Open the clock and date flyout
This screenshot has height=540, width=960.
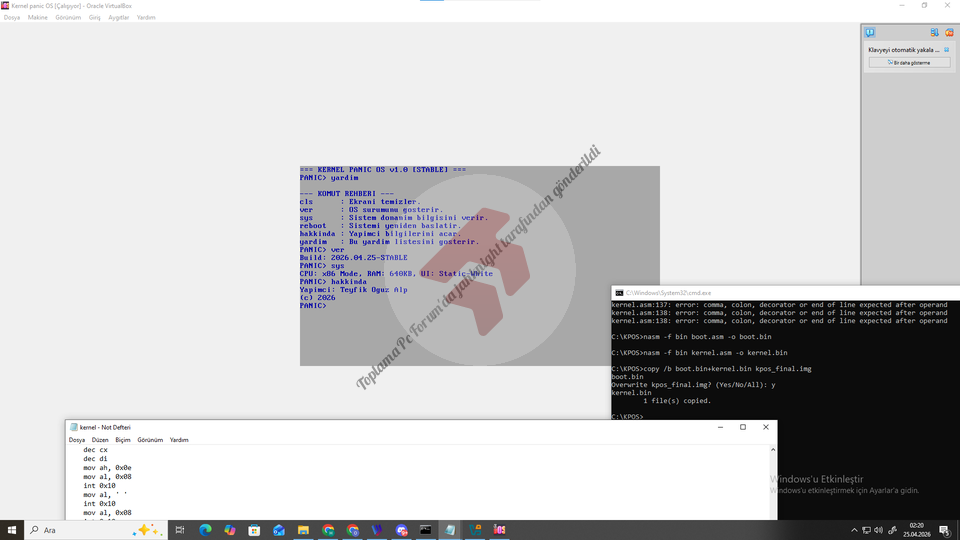(x=916, y=530)
